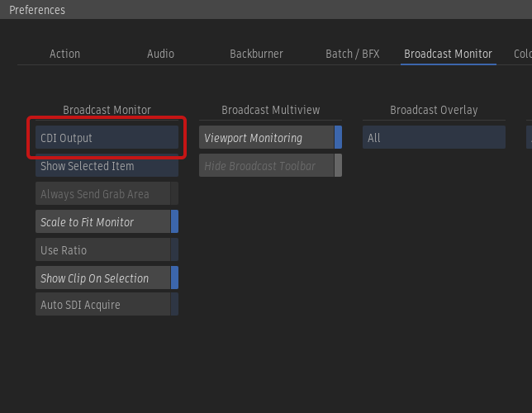Open the partially visible tab after Broadcast Monitor

click(523, 54)
